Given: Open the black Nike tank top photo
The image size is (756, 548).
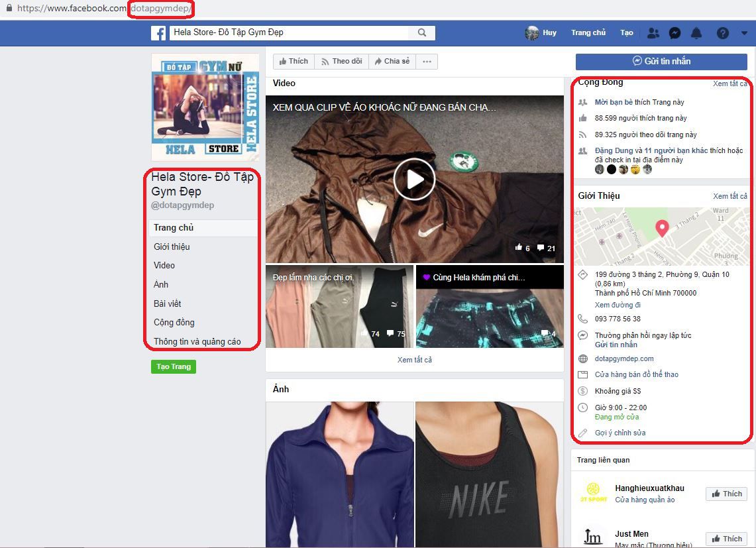Looking at the screenshot, I should click(490, 474).
